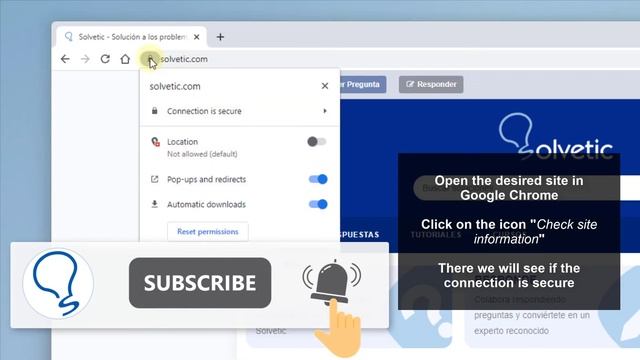Close the Solvetic browser tab
The width and height of the screenshot is (640, 360).
tap(196, 37)
